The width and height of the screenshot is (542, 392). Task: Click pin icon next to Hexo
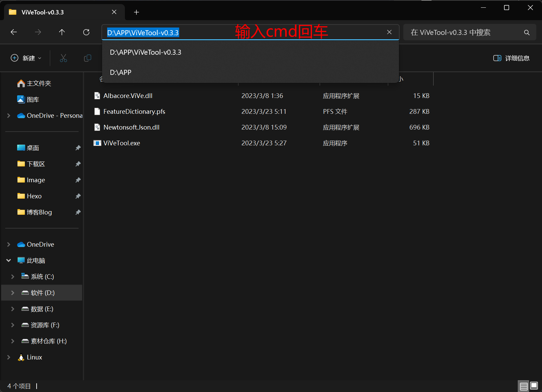(x=78, y=196)
